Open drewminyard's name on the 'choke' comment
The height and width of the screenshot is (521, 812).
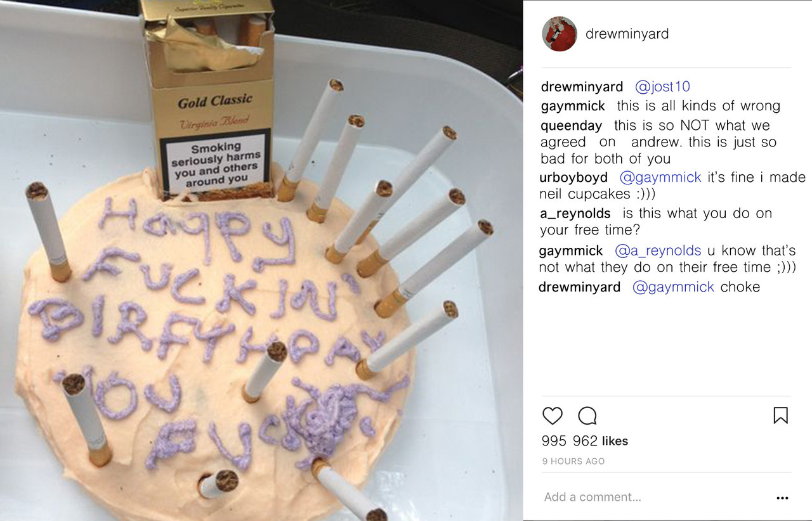tap(579, 287)
